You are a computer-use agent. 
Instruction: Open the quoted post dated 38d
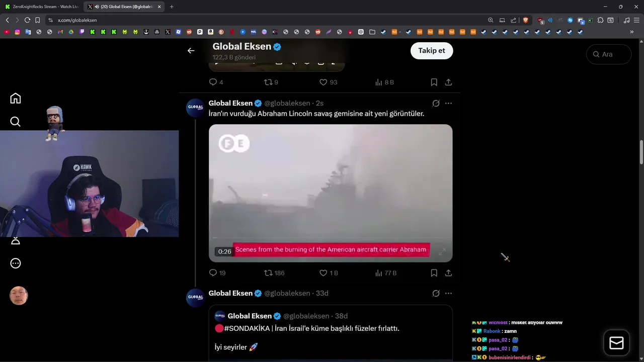(x=331, y=333)
